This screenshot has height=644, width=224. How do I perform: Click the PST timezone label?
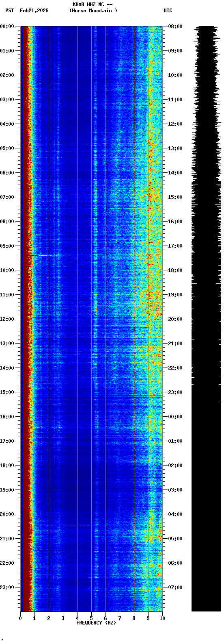tap(10, 11)
